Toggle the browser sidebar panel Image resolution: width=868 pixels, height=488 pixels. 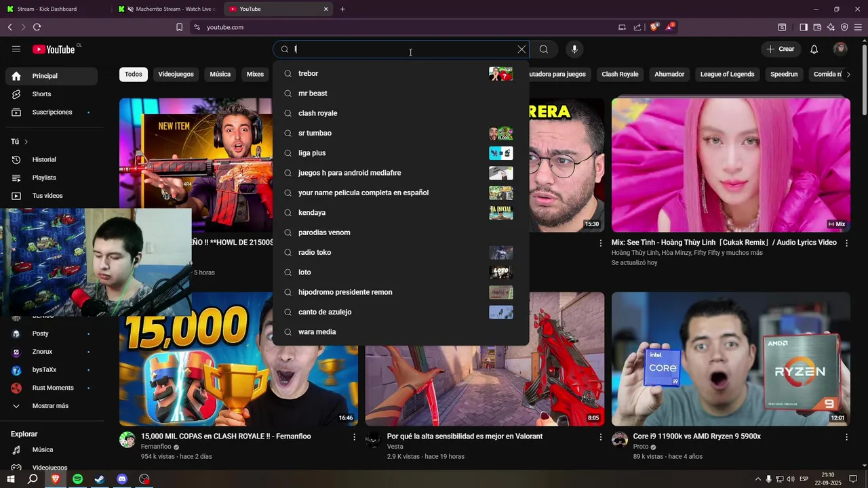pyautogui.click(x=804, y=27)
